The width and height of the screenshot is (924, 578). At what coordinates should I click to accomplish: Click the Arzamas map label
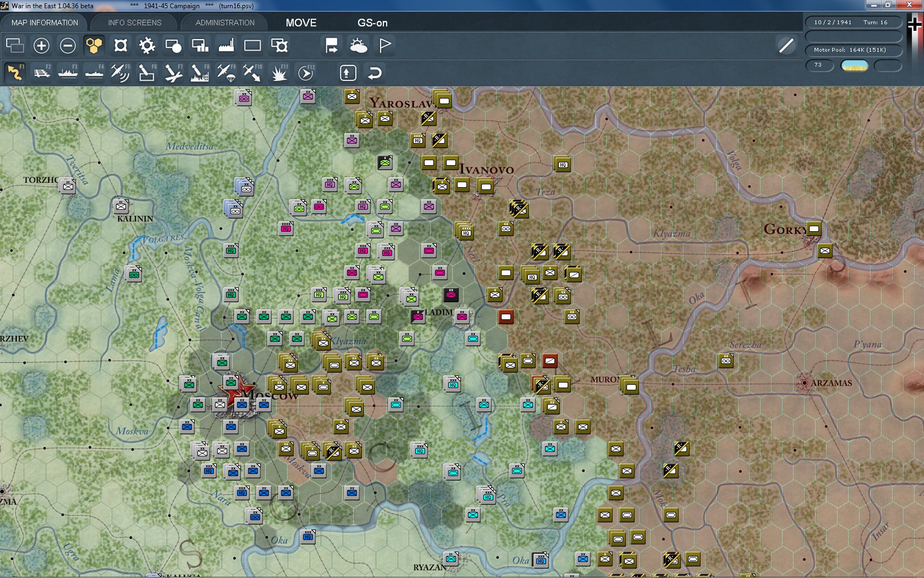point(832,383)
